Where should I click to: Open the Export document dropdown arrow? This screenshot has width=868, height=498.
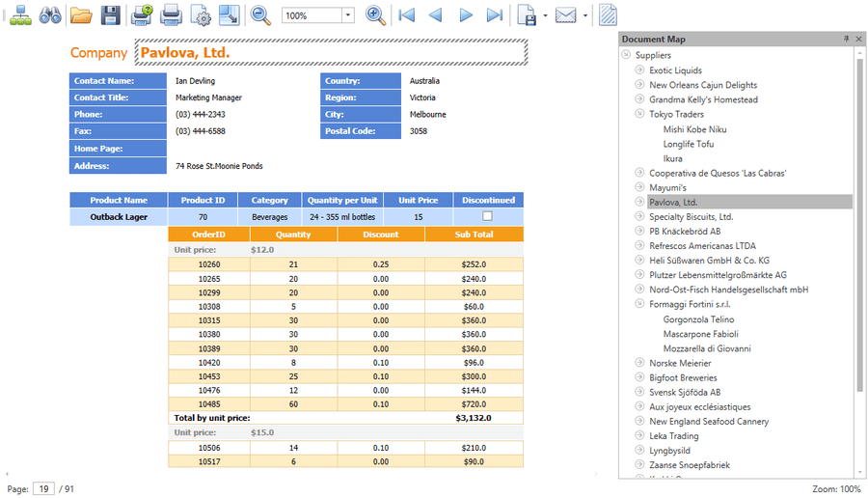545,15
